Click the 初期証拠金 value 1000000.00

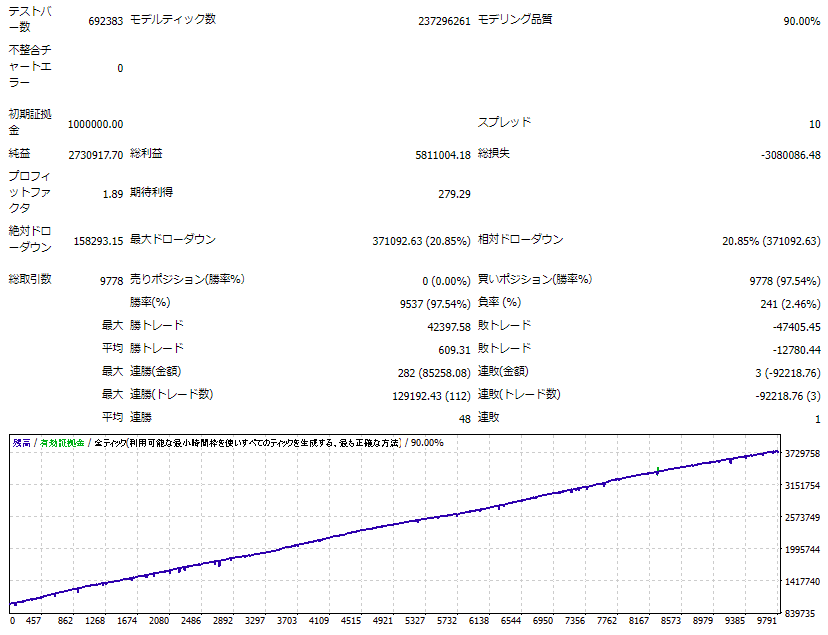click(95, 124)
